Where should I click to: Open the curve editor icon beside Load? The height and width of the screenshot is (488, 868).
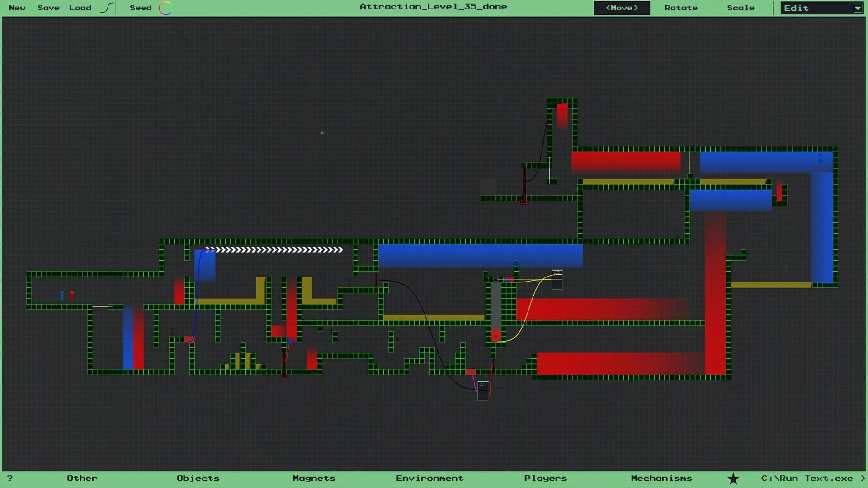[107, 8]
